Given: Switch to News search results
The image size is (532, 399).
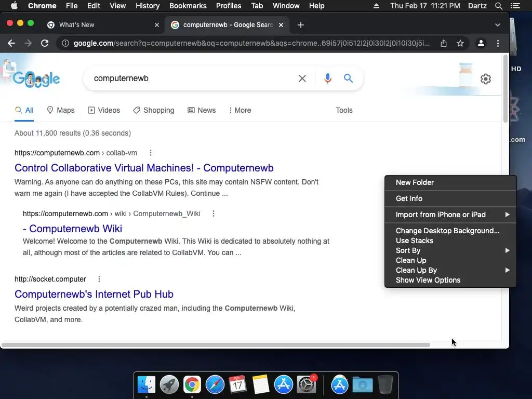Looking at the screenshot, I should click(x=202, y=110).
